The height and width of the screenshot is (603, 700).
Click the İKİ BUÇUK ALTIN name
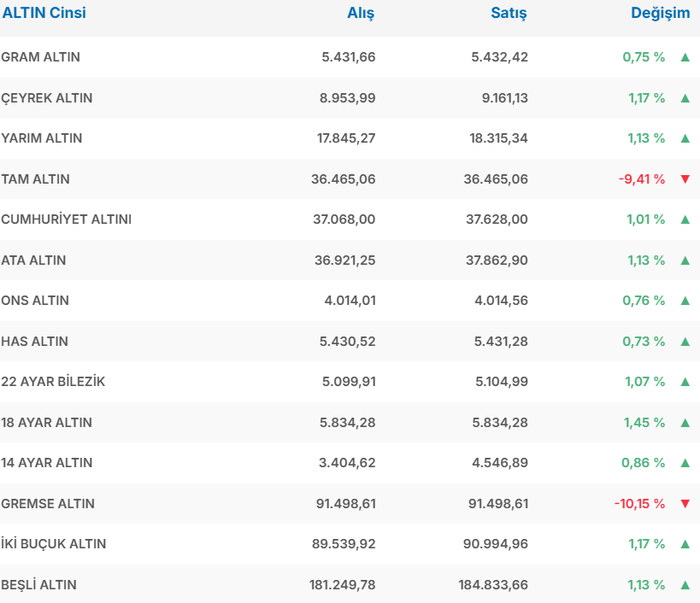pyautogui.click(x=54, y=544)
